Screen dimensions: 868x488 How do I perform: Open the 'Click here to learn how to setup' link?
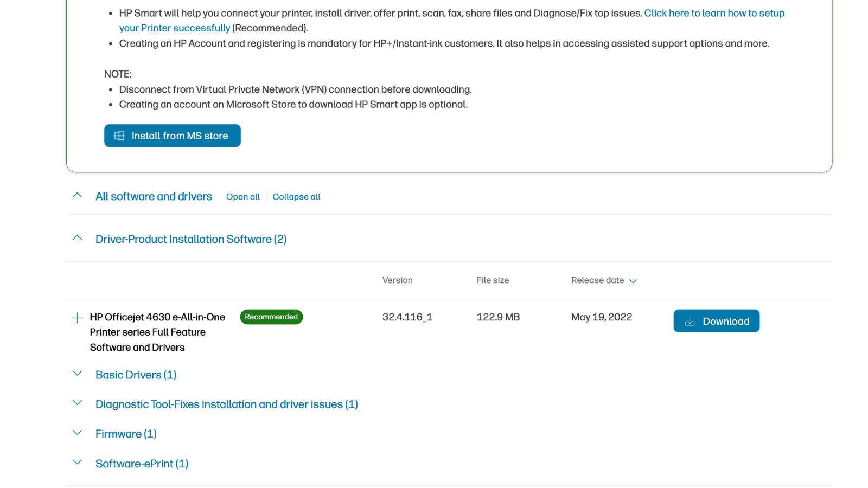[714, 13]
